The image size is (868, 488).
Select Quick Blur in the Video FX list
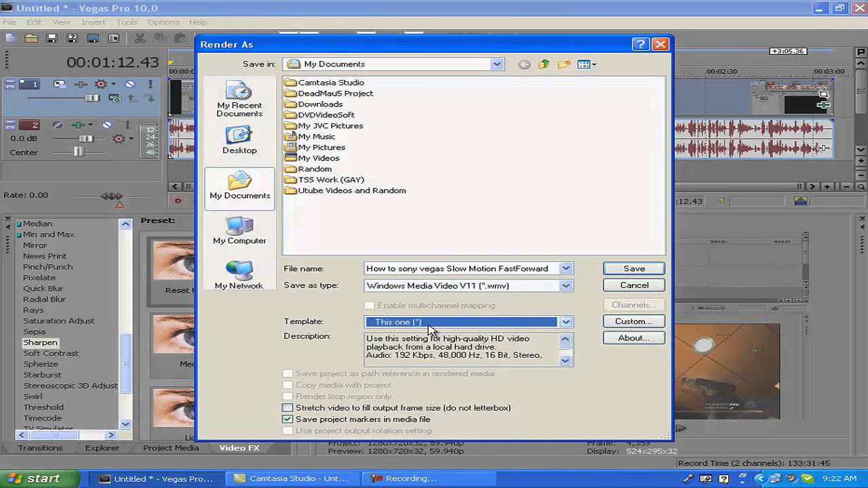pyautogui.click(x=44, y=289)
